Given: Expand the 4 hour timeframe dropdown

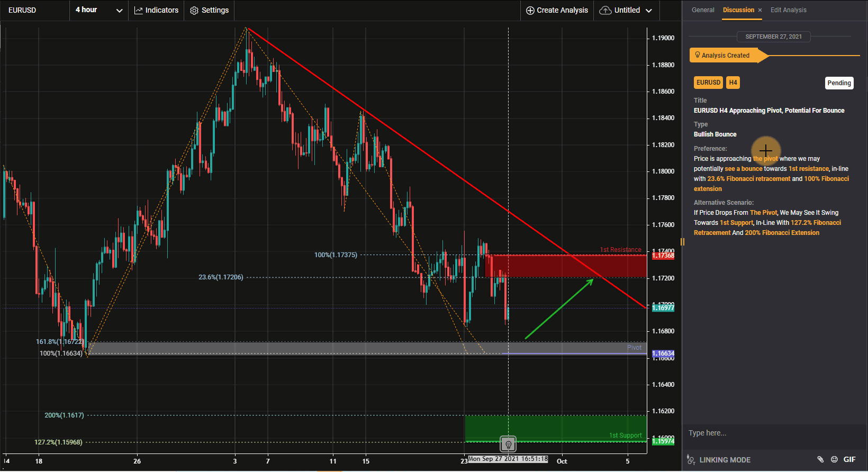Looking at the screenshot, I should click(x=99, y=10).
